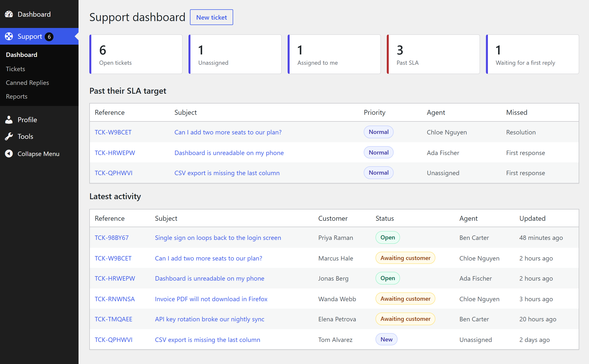Open Canned Replies submenu
The image size is (589, 364).
click(27, 83)
